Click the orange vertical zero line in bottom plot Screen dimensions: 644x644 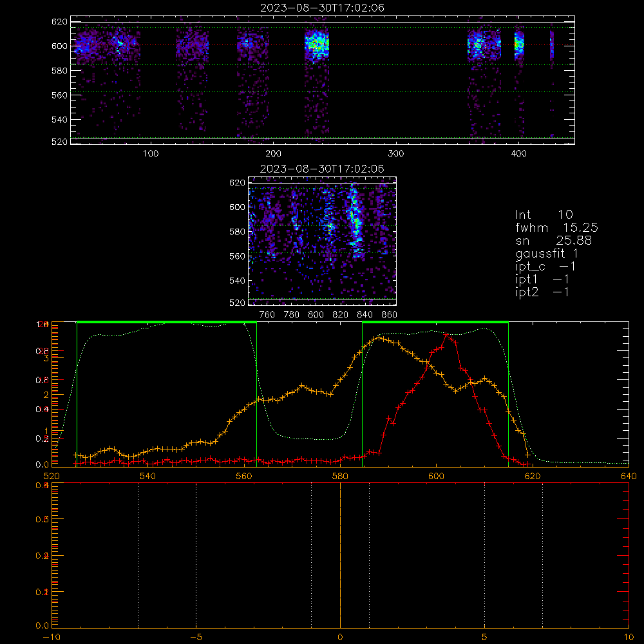click(x=340, y=554)
